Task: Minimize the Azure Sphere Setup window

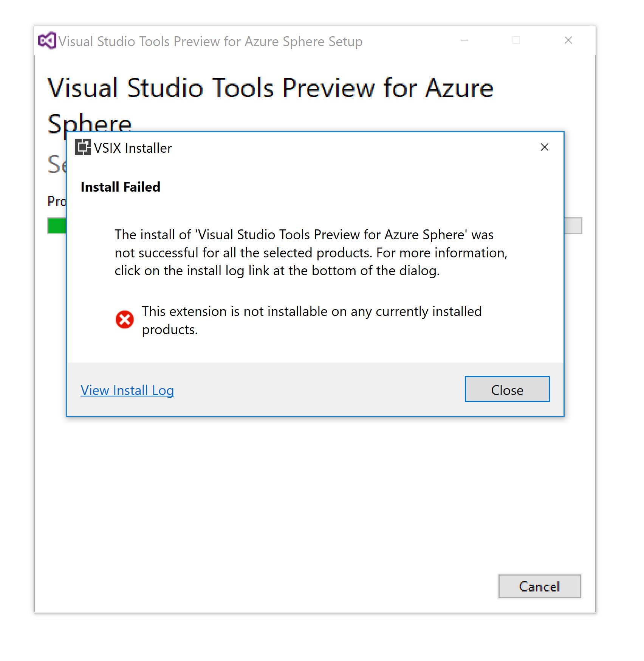Action: 464,40
